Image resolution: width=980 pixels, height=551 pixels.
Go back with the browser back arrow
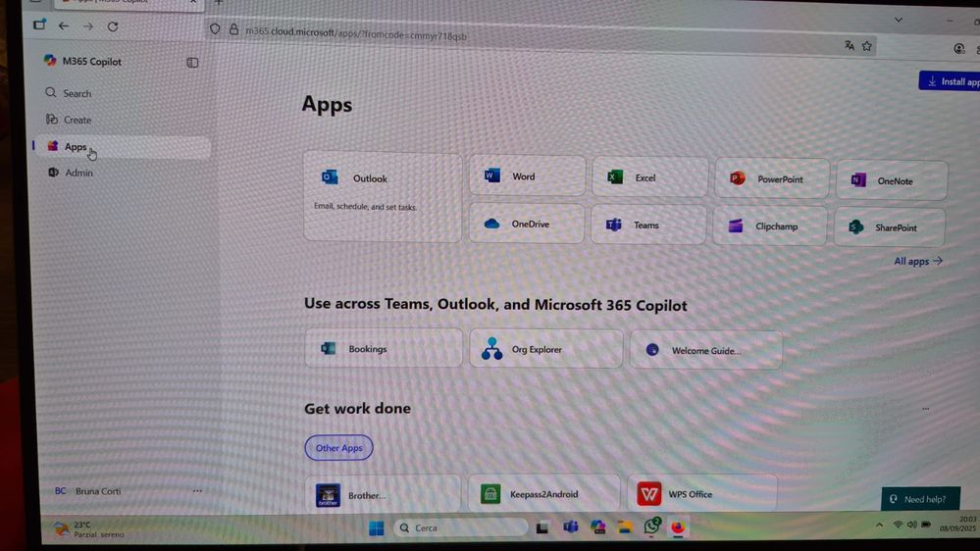pos(64,26)
